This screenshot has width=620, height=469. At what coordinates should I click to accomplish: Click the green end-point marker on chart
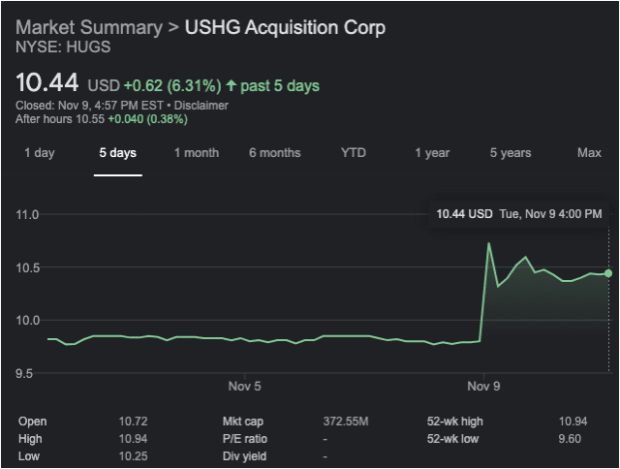pyautogui.click(x=609, y=273)
